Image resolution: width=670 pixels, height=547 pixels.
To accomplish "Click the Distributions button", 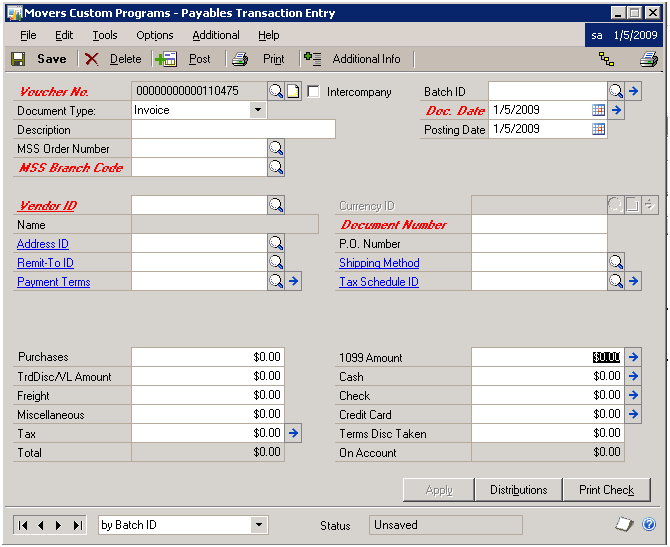I will (518, 490).
